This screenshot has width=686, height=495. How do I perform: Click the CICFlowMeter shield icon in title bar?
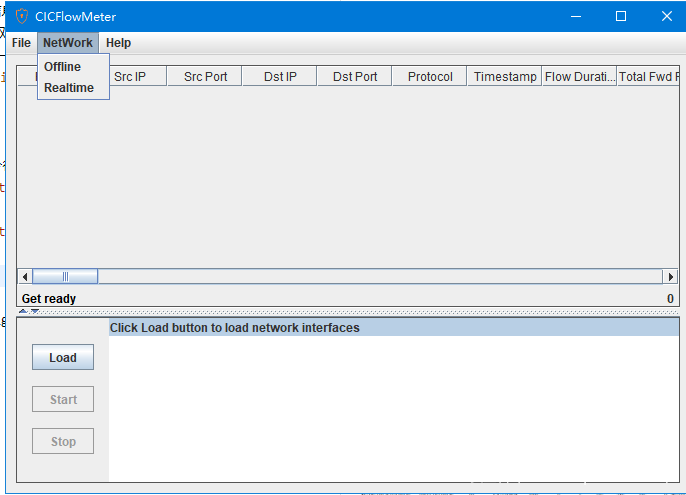point(21,16)
